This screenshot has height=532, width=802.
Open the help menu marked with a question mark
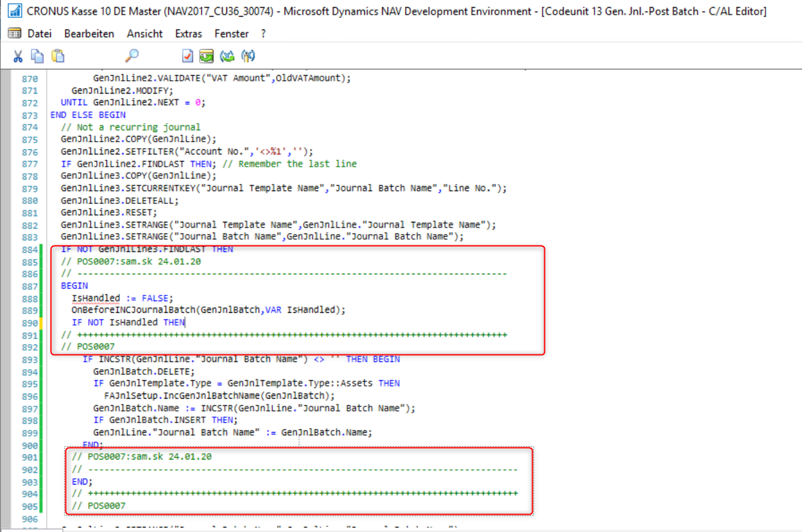[x=262, y=33]
